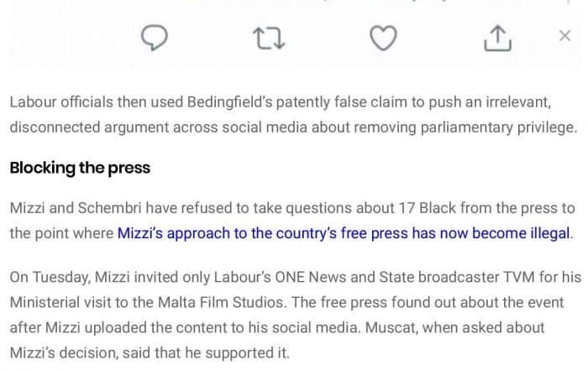Click the reply speech bubble icon

[155, 38]
